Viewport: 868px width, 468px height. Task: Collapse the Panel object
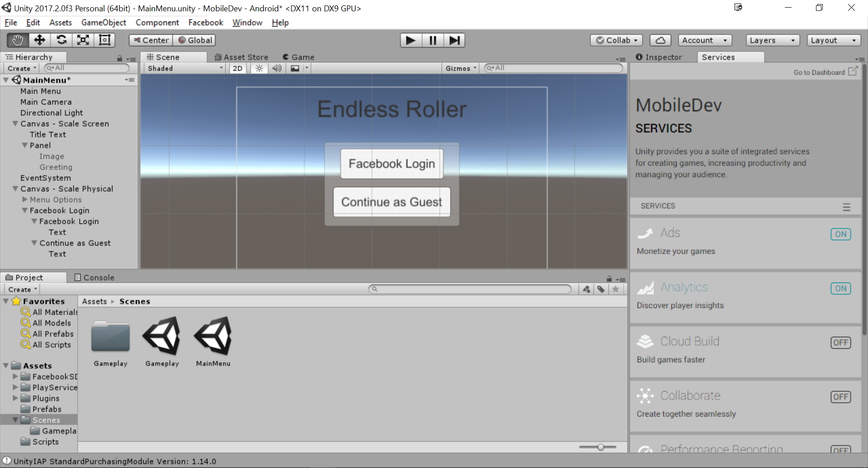(x=25, y=145)
